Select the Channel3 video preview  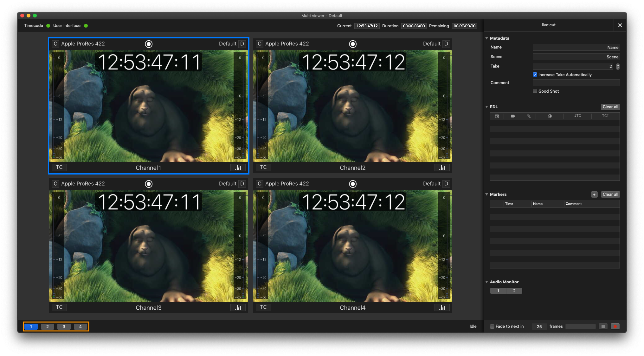(x=149, y=246)
